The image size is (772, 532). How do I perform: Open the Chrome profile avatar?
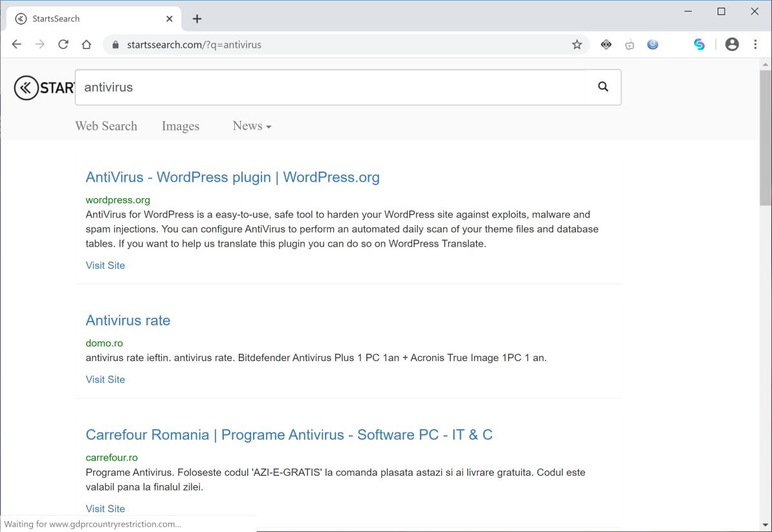pos(732,44)
